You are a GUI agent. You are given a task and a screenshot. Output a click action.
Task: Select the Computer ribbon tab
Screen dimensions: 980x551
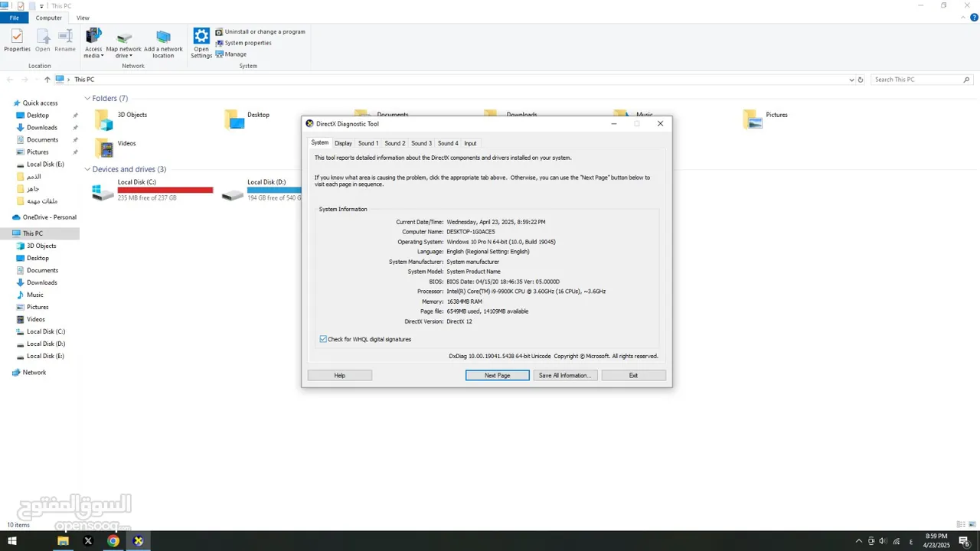pyautogui.click(x=49, y=18)
